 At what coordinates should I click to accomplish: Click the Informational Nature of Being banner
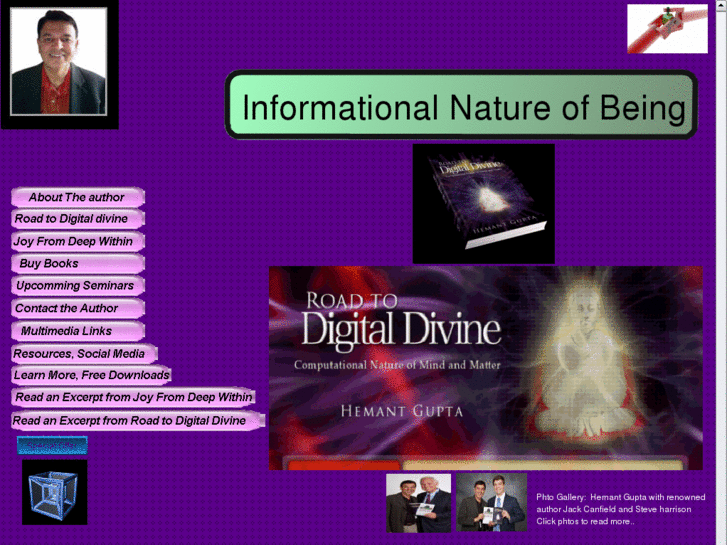(461, 105)
